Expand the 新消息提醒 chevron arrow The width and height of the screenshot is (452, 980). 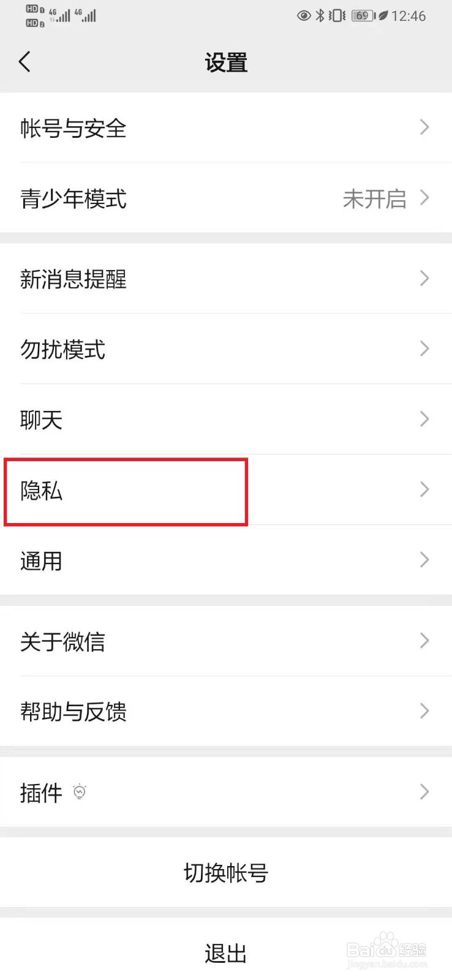coord(424,279)
